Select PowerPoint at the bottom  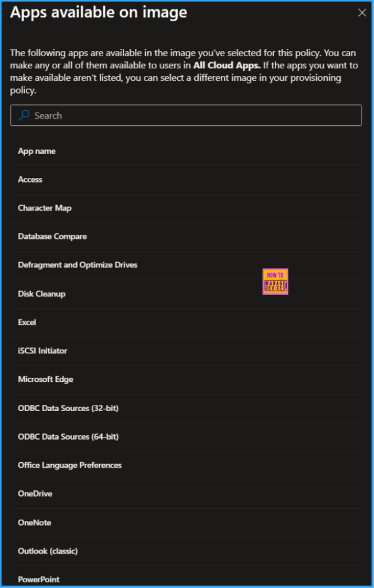38,579
